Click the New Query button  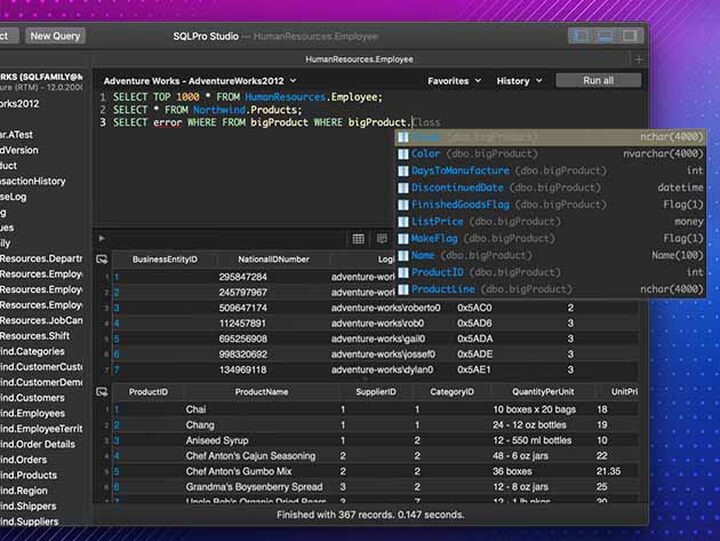[54, 36]
